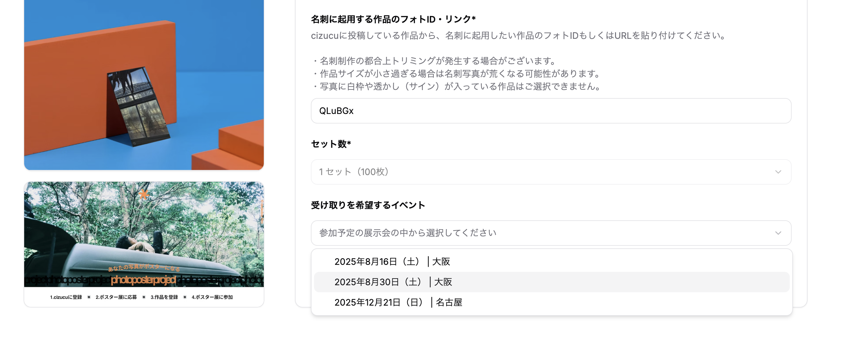Click the 受け取りを希望するイベント field label
868x361 pixels.
(368, 205)
